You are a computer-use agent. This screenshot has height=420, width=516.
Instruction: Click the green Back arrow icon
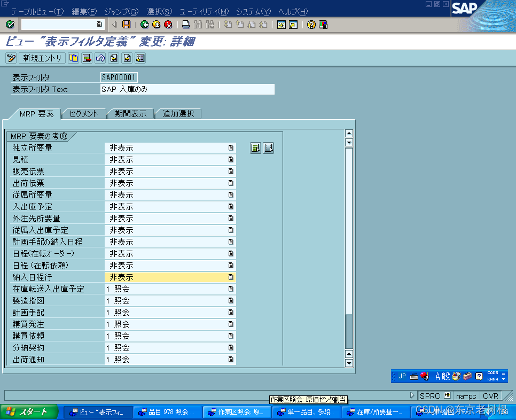pos(144,24)
